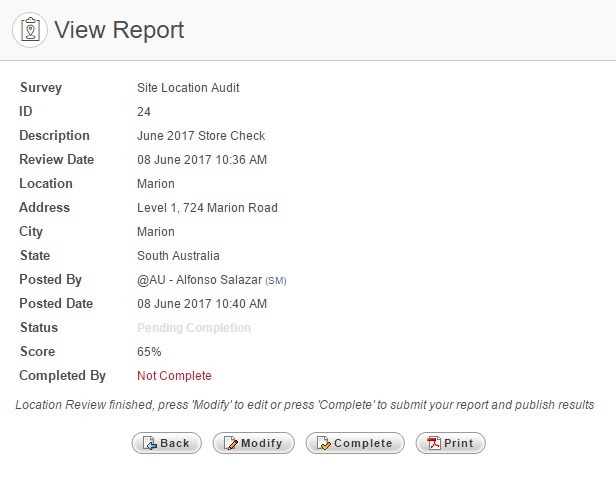The width and height of the screenshot is (616, 477).
Task: Click the ID value '24'
Action: pyautogui.click(x=144, y=112)
